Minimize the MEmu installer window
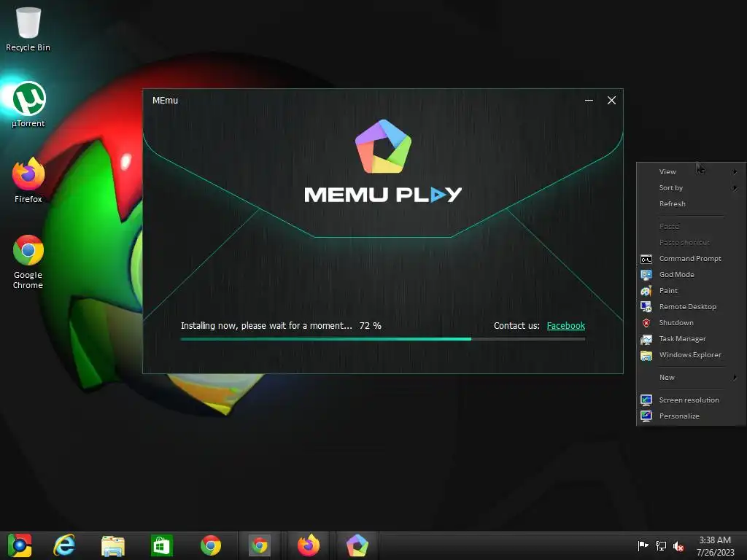 [x=589, y=100]
